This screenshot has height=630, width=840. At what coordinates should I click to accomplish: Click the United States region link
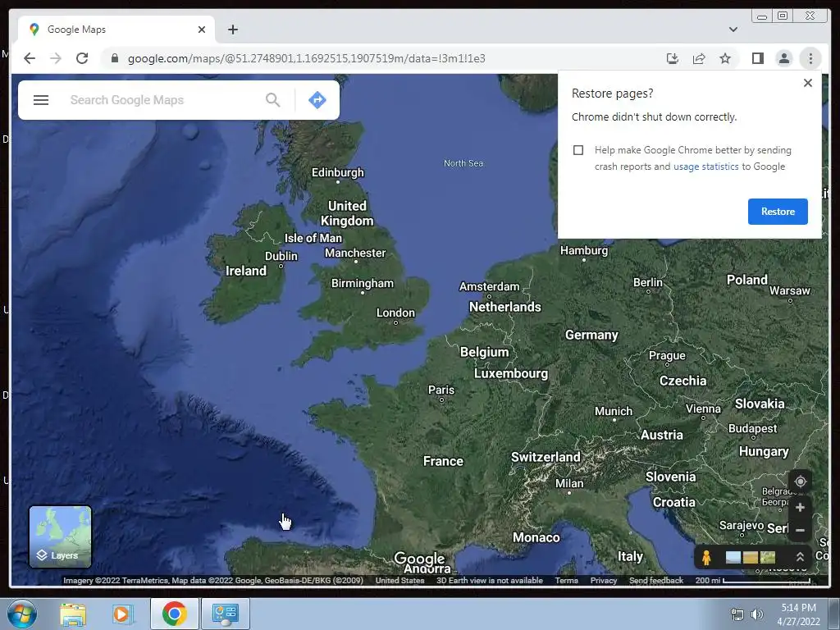pyautogui.click(x=399, y=580)
